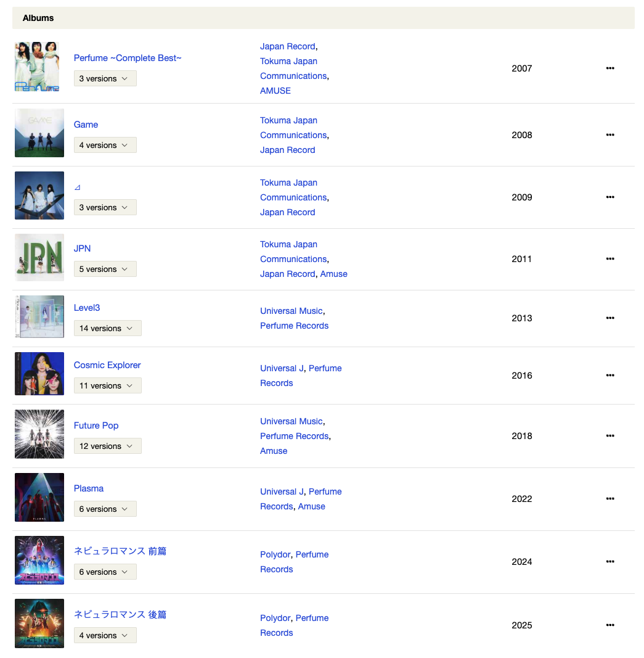Expand 3 versions of Perfume ~Complete Best~
The image size is (644, 658).
(105, 78)
